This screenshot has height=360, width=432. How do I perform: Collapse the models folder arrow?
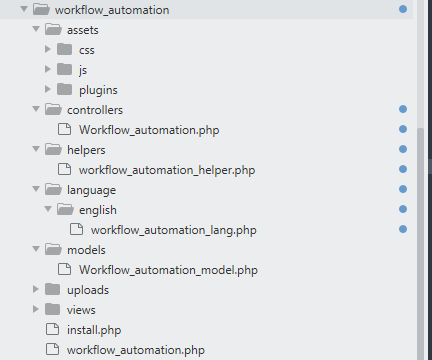(x=36, y=249)
